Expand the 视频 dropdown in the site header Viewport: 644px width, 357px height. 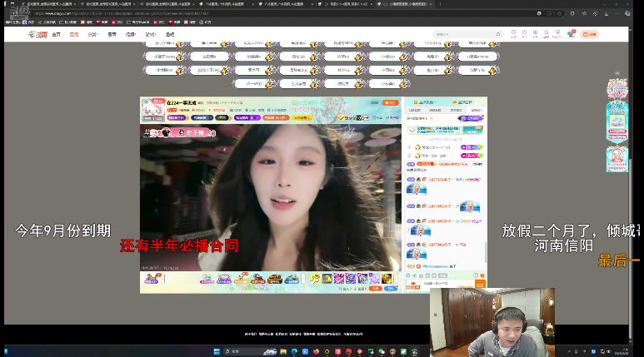(131, 34)
